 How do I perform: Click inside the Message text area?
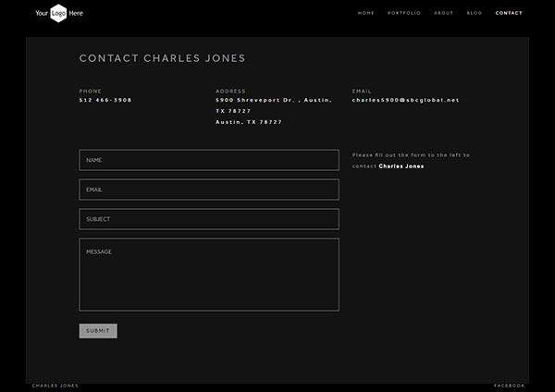[209, 275]
